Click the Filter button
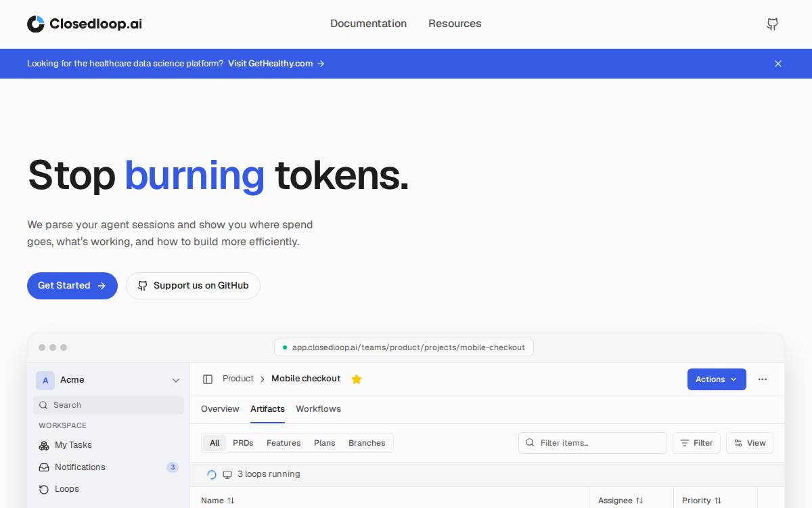The height and width of the screenshot is (508, 812). click(696, 443)
